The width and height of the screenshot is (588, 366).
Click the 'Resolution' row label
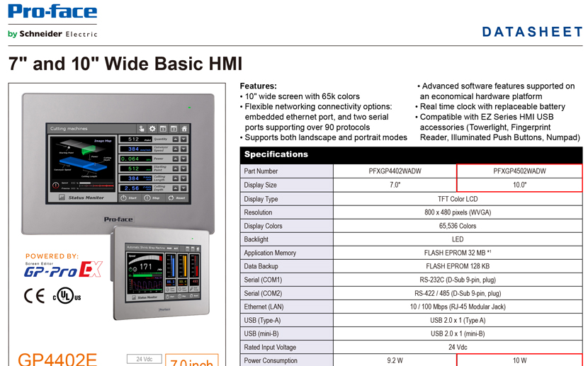coord(258,212)
